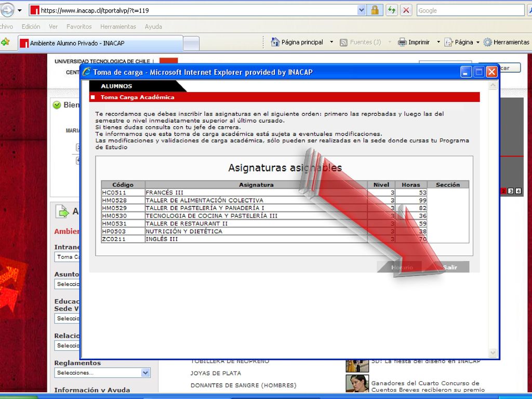Open the Ayuda menu

[x=153, y=26]
